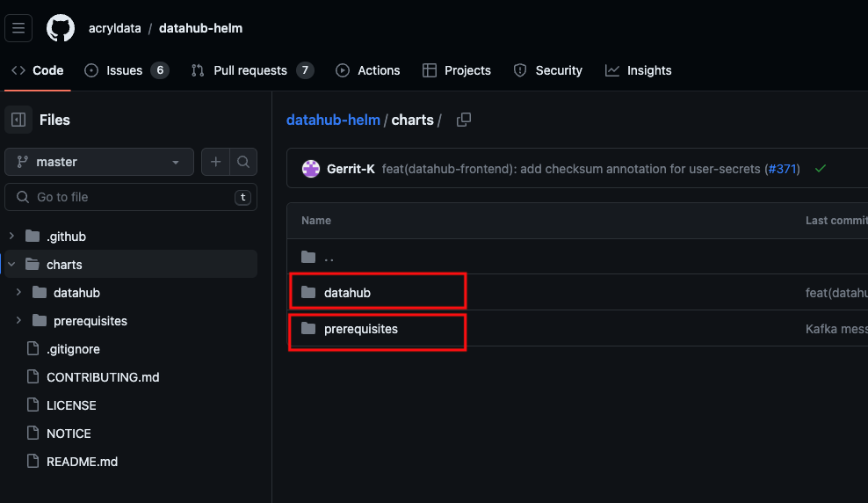
Task: Open the Insights tab
Action: [639, 70]
